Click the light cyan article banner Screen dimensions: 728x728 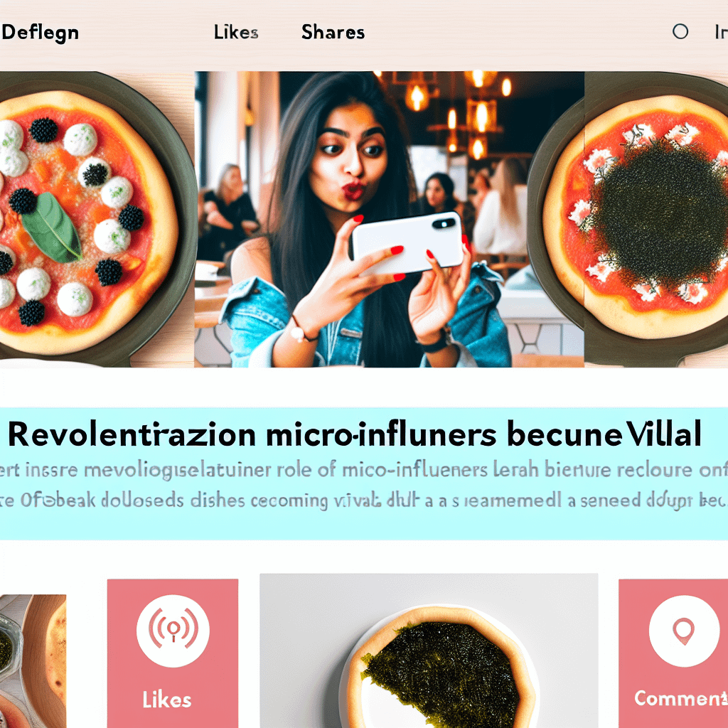(x=364, y=473)
